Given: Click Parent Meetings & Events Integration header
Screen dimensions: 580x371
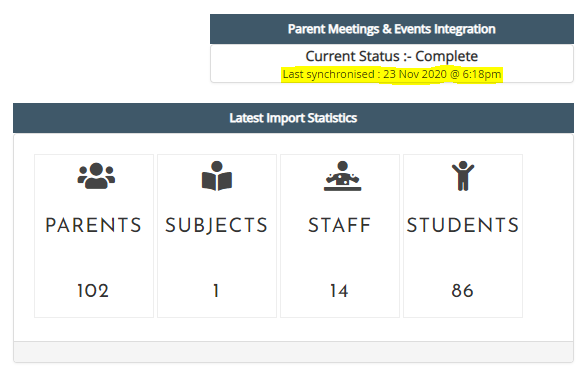Looking at the screenshot, I should tap(392, 29).
